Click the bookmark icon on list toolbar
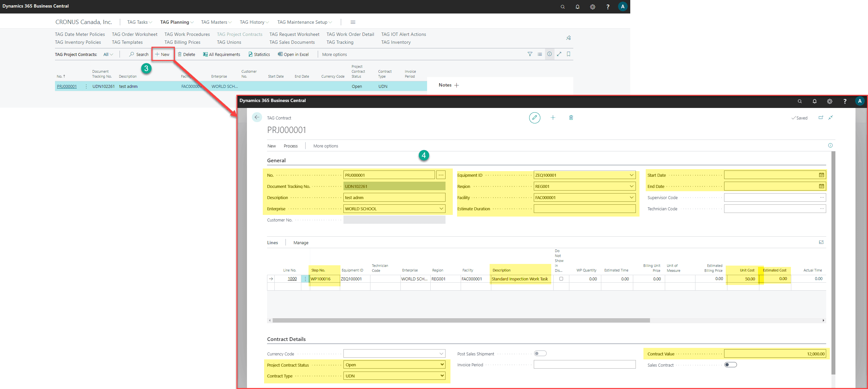This screenshot has width=868, height=389. tap(568, 54)
